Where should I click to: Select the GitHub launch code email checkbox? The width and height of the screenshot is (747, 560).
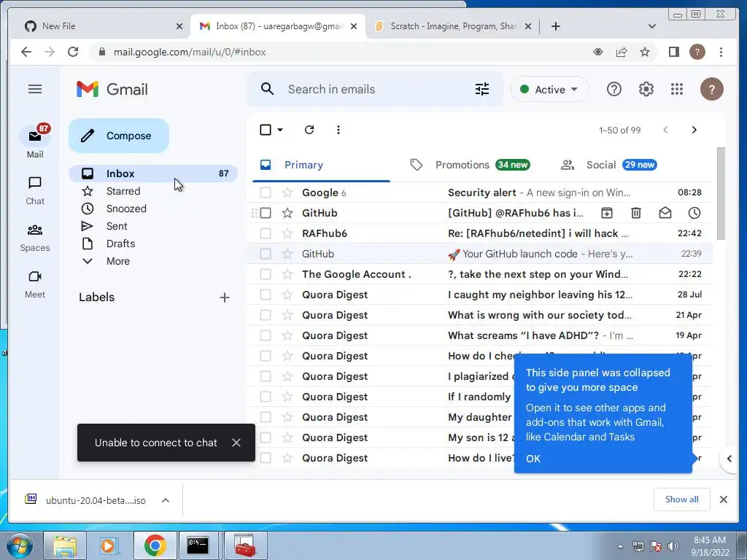(266, 254)
